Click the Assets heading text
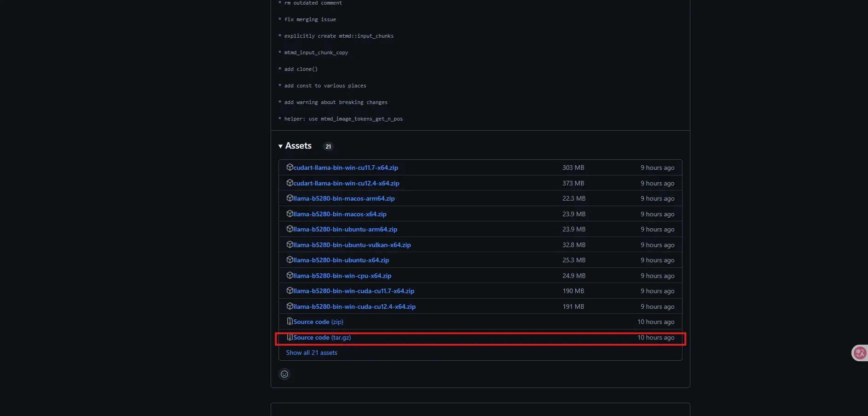Image resolution: width=868 pixels, height=416 pixels. (298, 146)
